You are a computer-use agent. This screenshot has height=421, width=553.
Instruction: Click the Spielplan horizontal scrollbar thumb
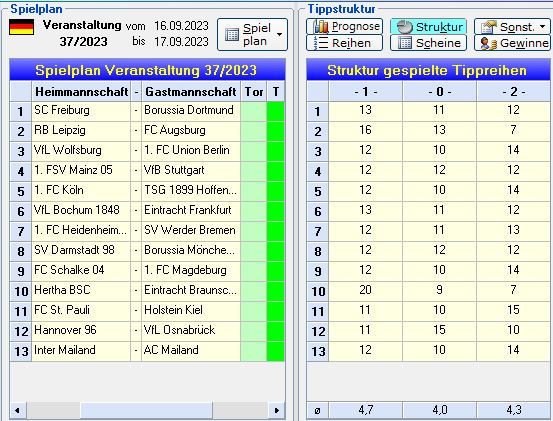pyautogui.click(x=146, y=410)
